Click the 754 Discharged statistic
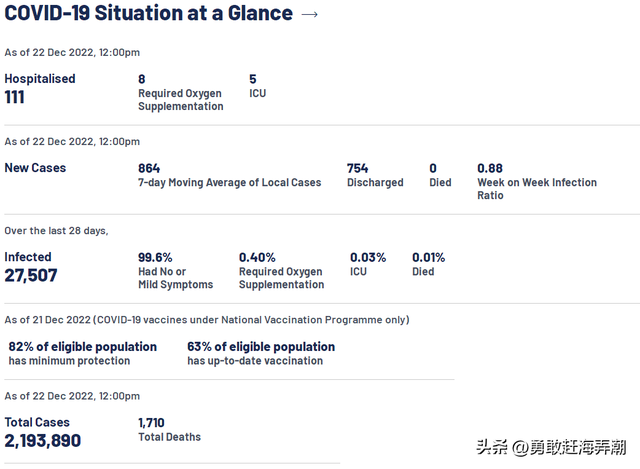The image size is (640, 469). (x=357, y=168)
